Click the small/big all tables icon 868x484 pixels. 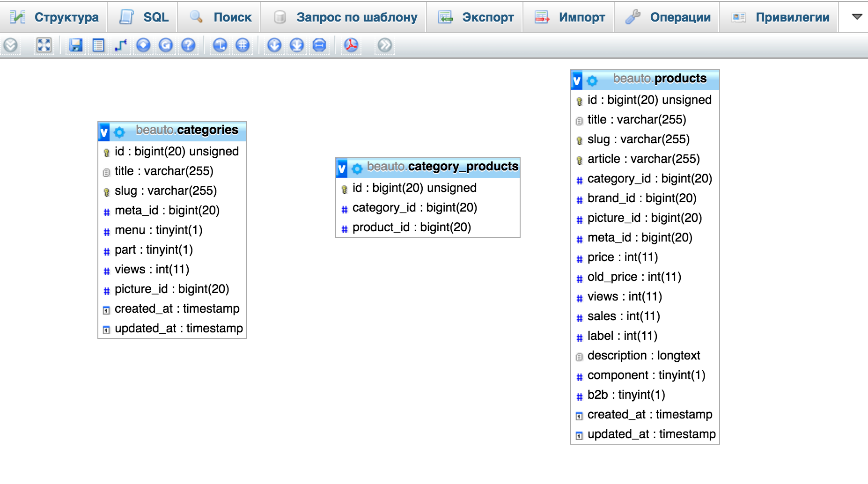[x=274, y=45]
